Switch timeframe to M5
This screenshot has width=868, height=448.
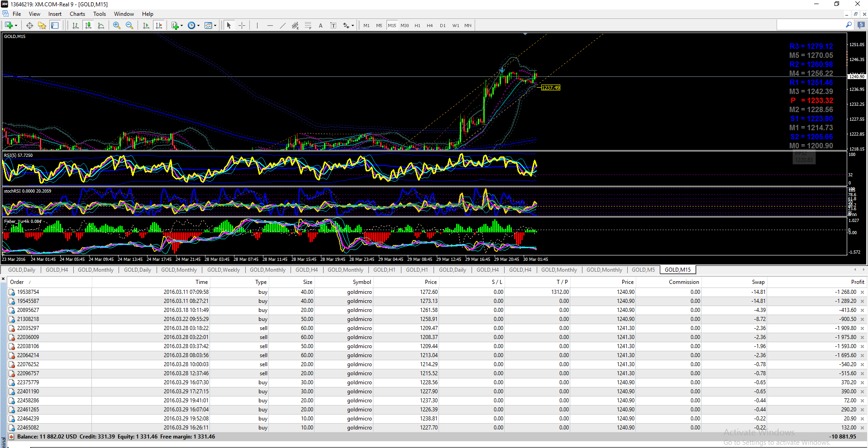(379, 25)
